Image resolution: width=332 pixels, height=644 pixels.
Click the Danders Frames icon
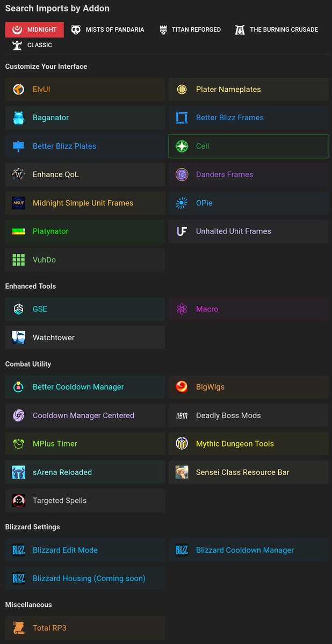[182, 175]
